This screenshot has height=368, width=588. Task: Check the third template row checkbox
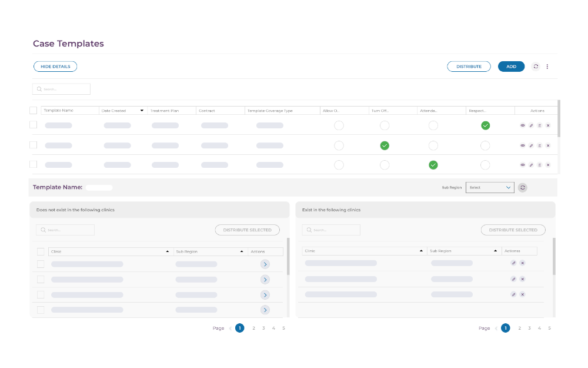(34, 164)
